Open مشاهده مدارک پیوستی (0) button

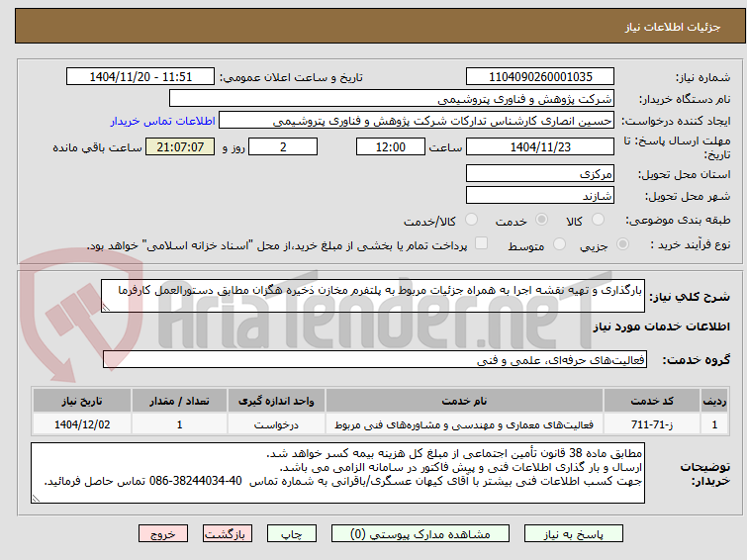(x=420, y=534)
